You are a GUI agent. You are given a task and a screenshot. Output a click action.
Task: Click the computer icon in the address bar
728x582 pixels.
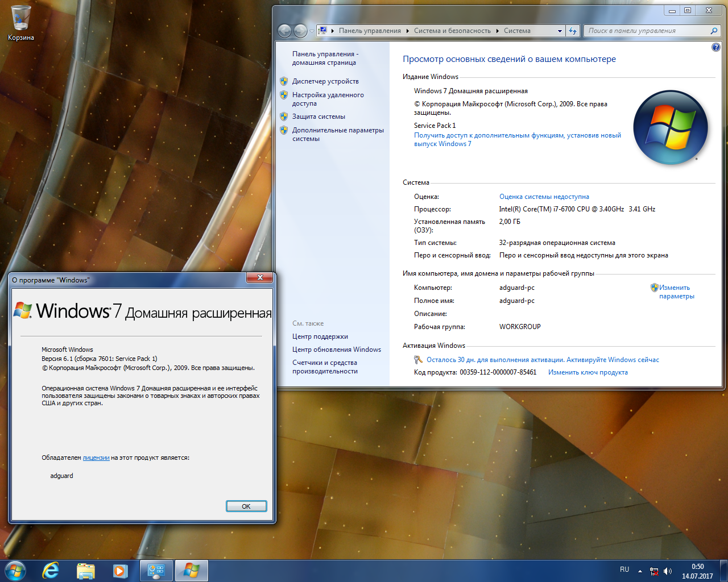click(x=322, y=30)
